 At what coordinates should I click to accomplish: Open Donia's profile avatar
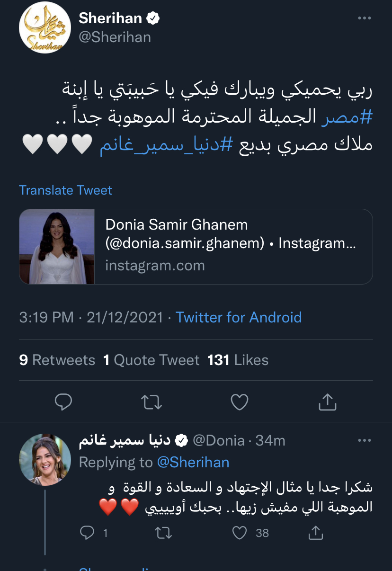(x=45, y=460)
